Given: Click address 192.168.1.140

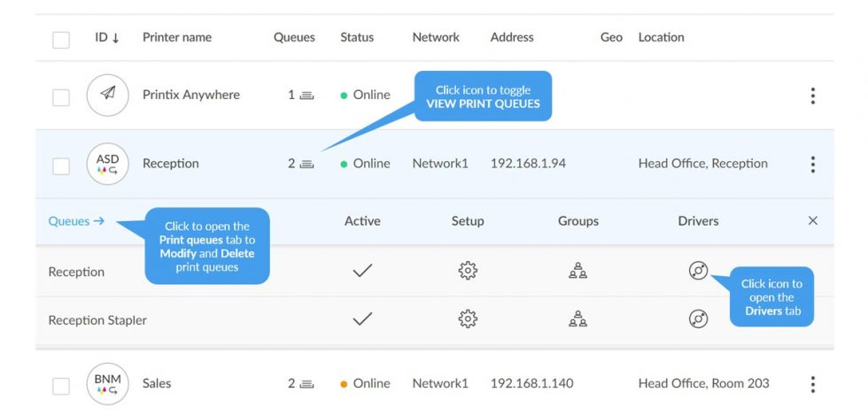Looking at the screenshot, I should coord(532,383).
